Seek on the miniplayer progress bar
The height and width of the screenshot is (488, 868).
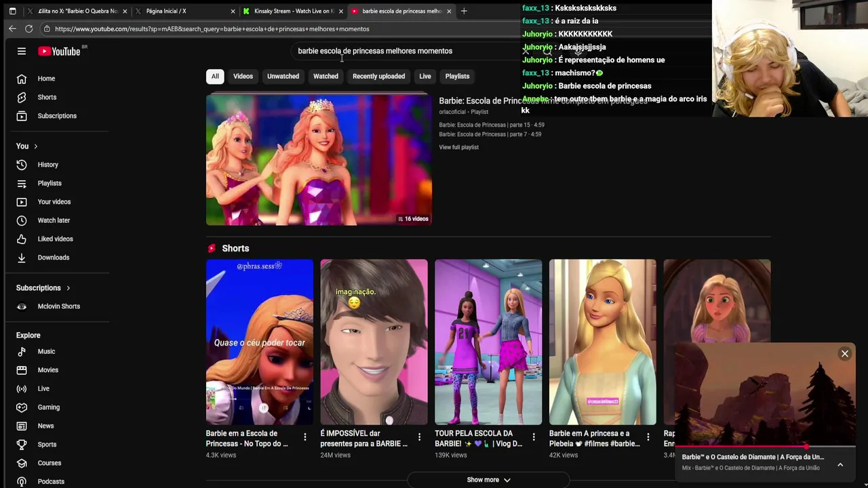point(766,447)
